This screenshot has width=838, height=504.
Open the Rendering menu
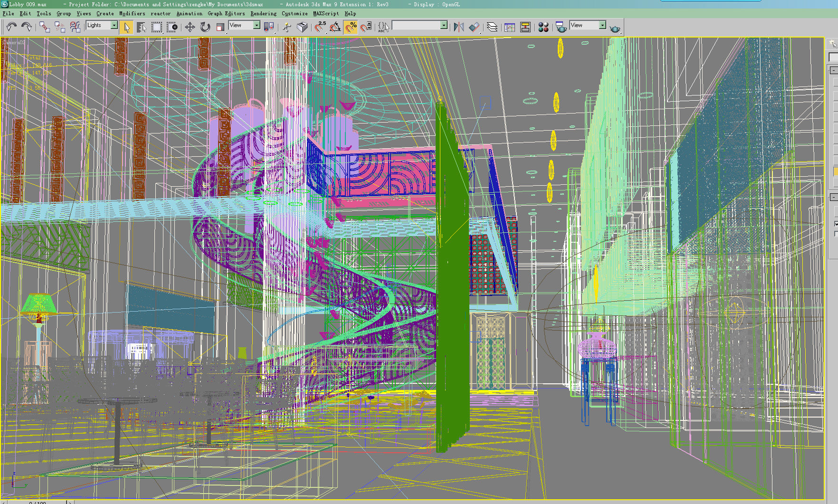point(263,13)
